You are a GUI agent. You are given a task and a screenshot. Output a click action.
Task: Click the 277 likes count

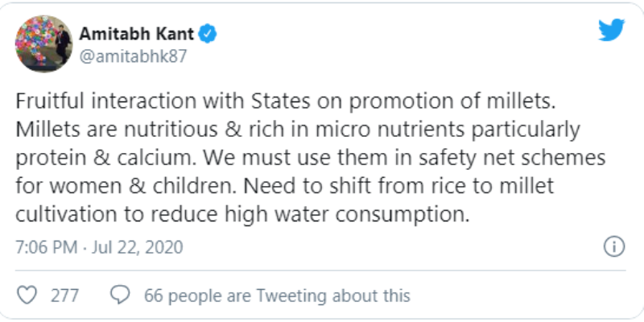pyautogui.click(x=64, y=295)
